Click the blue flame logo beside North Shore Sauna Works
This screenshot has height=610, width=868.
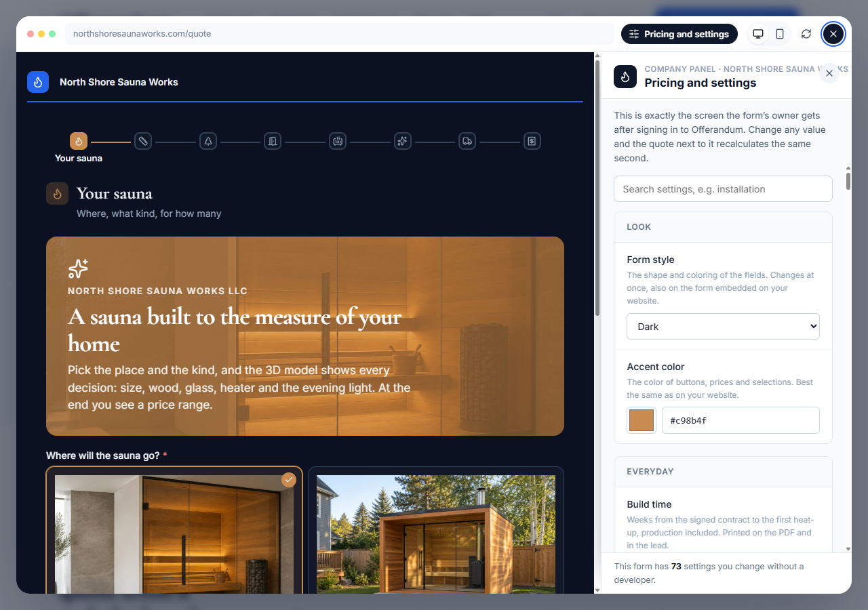coord(38,82)
